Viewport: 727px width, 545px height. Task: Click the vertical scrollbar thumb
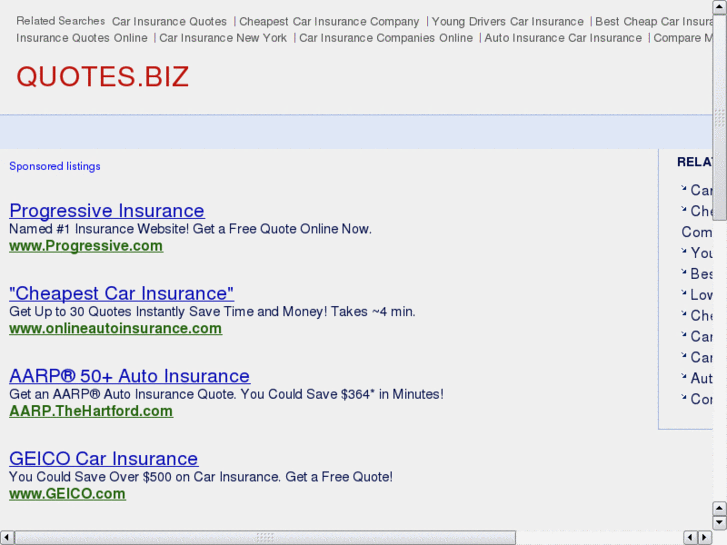tap(720, 117)
